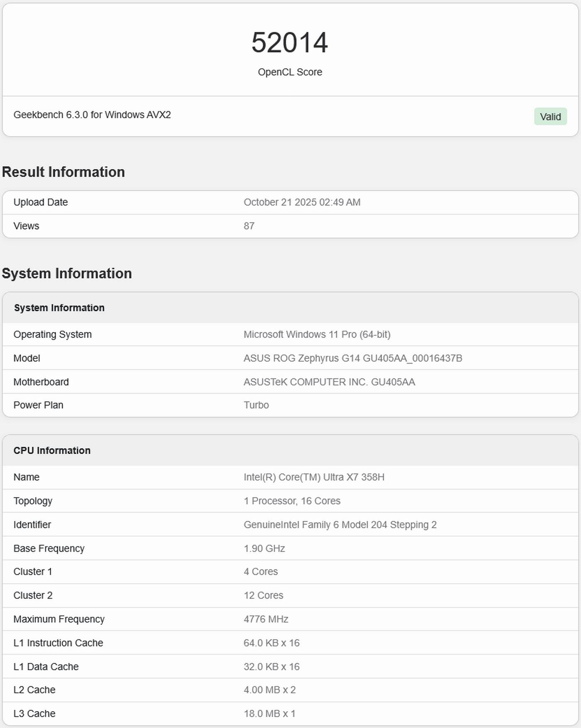
Task: Click the OpenCL Score label
Action: 290,72
